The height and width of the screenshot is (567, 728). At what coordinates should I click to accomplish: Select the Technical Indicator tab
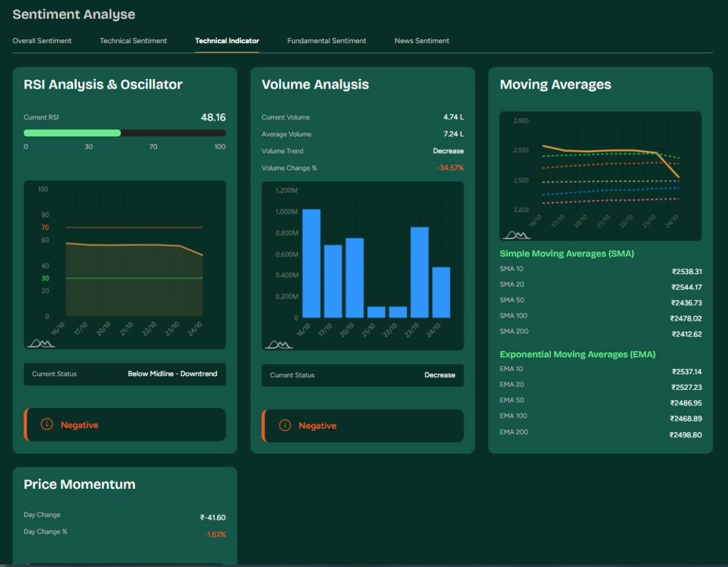click(227, 41)
